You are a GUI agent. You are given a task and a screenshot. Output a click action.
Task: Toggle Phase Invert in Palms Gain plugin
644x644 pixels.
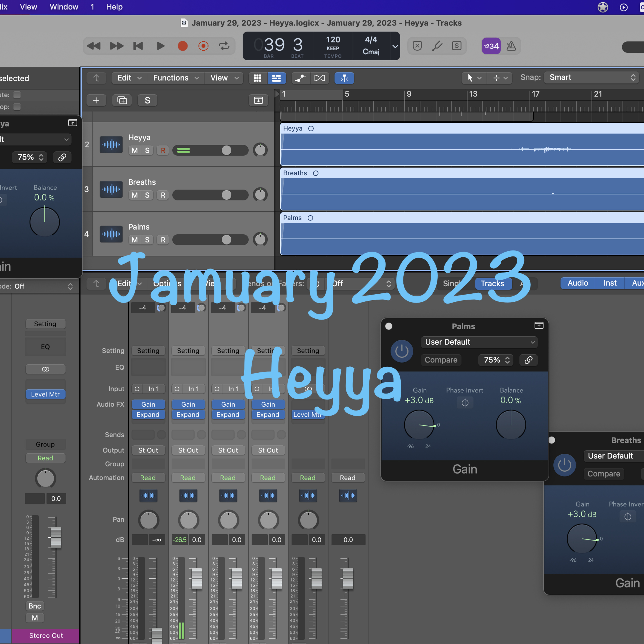[x=465, y=403]
